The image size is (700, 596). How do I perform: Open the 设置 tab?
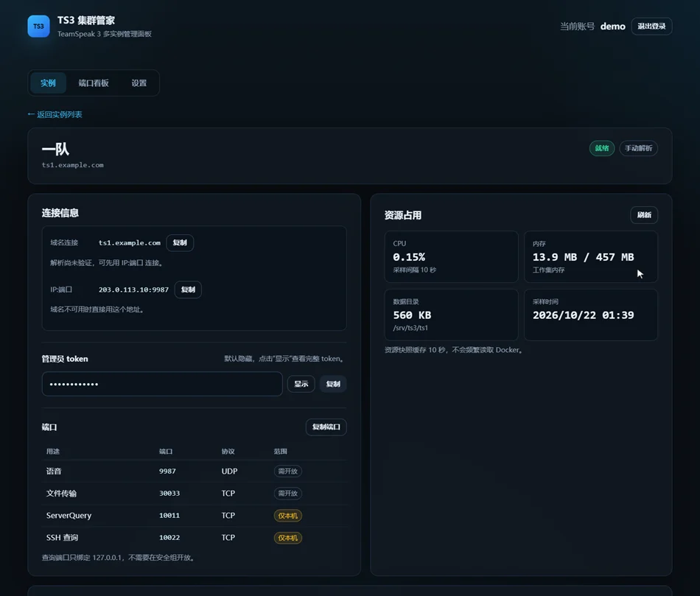139,83
